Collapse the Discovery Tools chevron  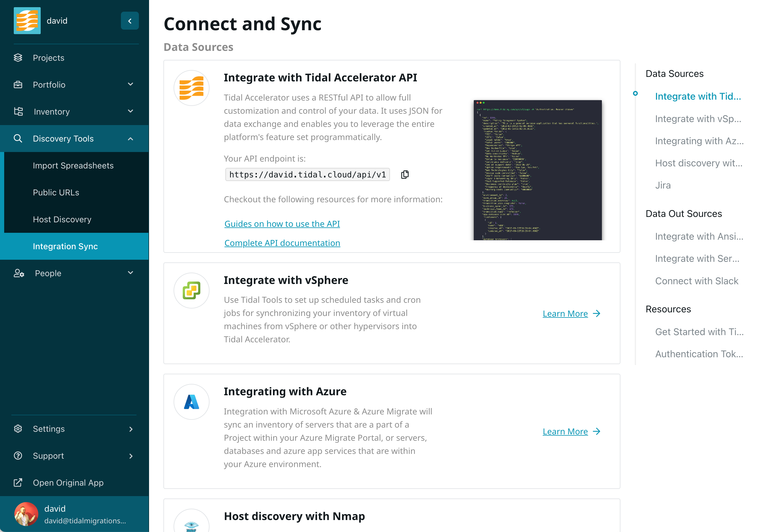tap(130, 139)
